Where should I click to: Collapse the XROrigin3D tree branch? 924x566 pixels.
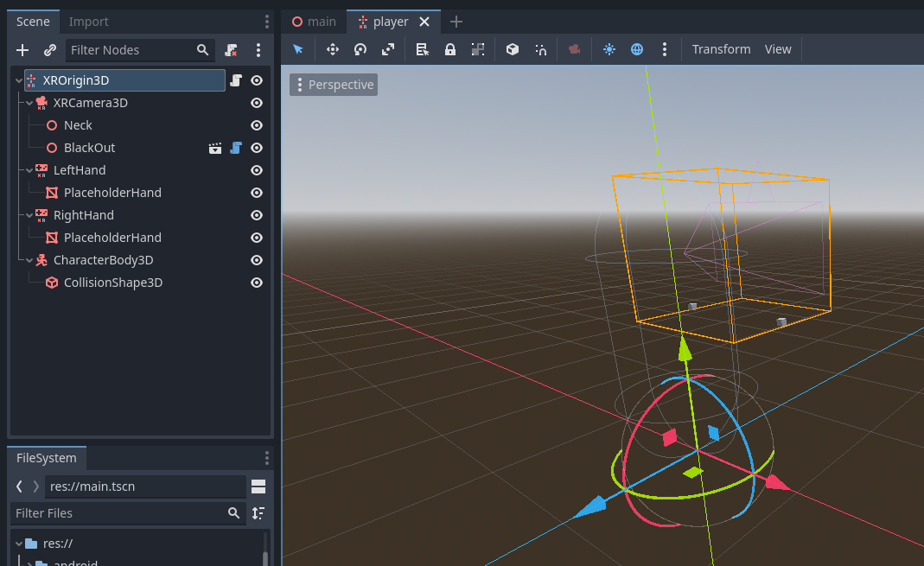point(17,79)
